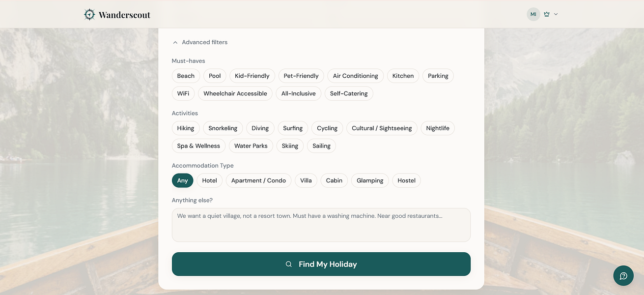The width and height of the screenshot is (644, 295).
Task: Toggle the Kitchen must-have
Action: [x=403, y=76]
